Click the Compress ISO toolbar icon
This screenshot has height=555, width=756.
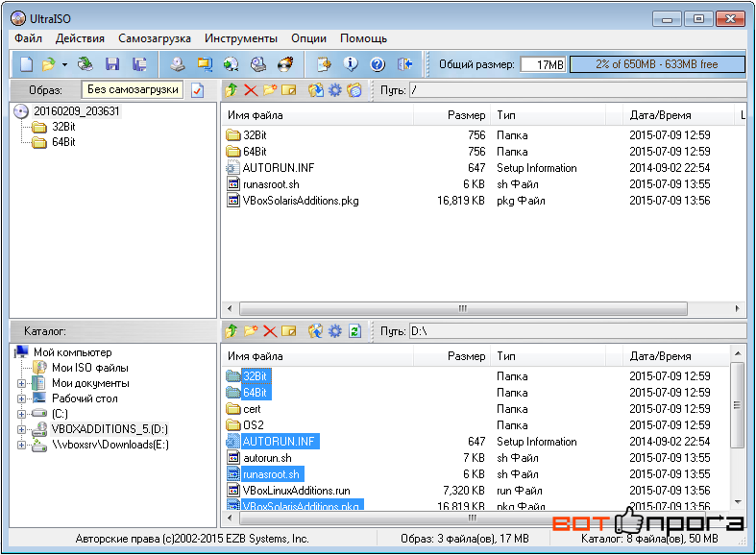pos(205,64)
